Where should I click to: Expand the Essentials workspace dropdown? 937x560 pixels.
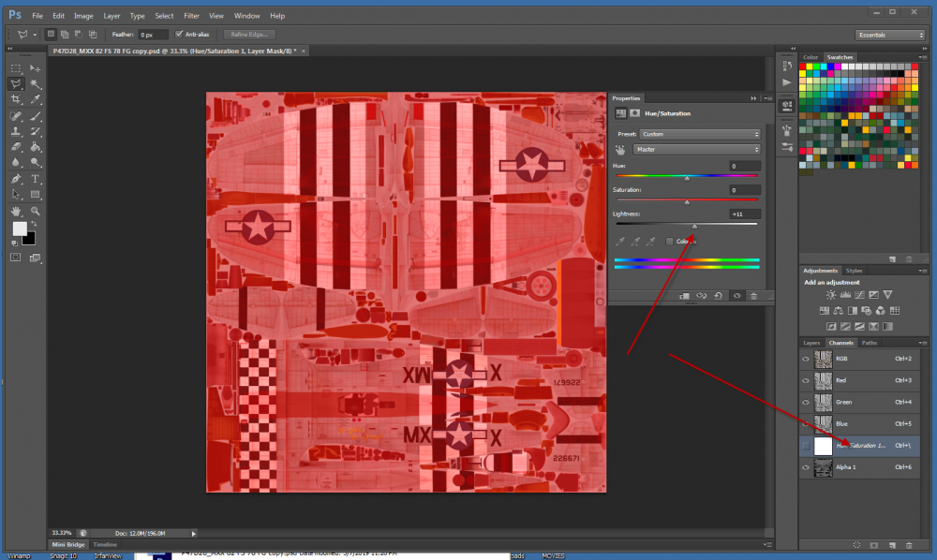pyautogui.click(x=890, y=35)
